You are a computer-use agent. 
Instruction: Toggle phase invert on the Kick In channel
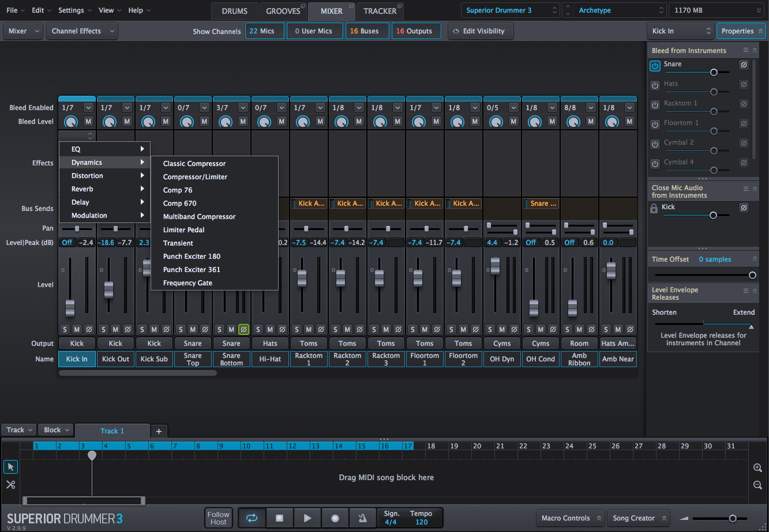(89, 329)
